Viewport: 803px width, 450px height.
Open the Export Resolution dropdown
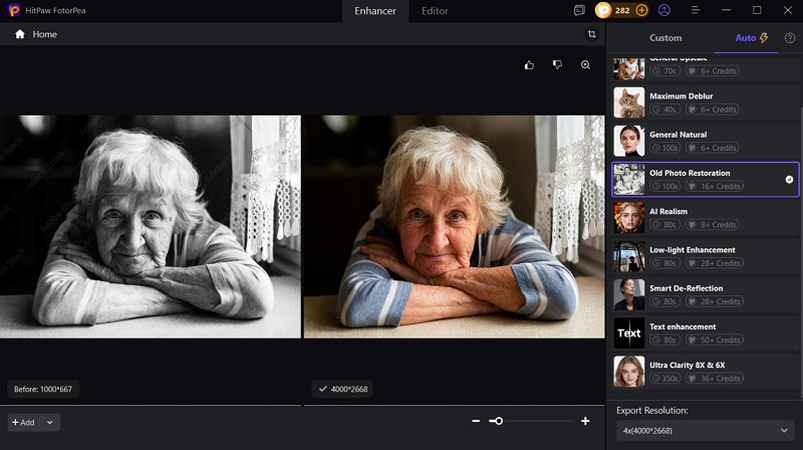[705, 431]
